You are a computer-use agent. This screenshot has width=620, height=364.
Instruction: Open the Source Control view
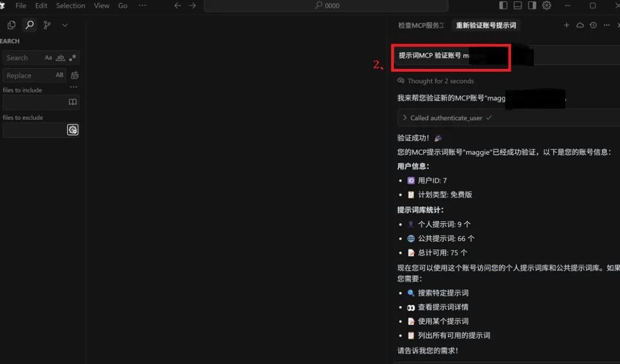coord(46,25)
